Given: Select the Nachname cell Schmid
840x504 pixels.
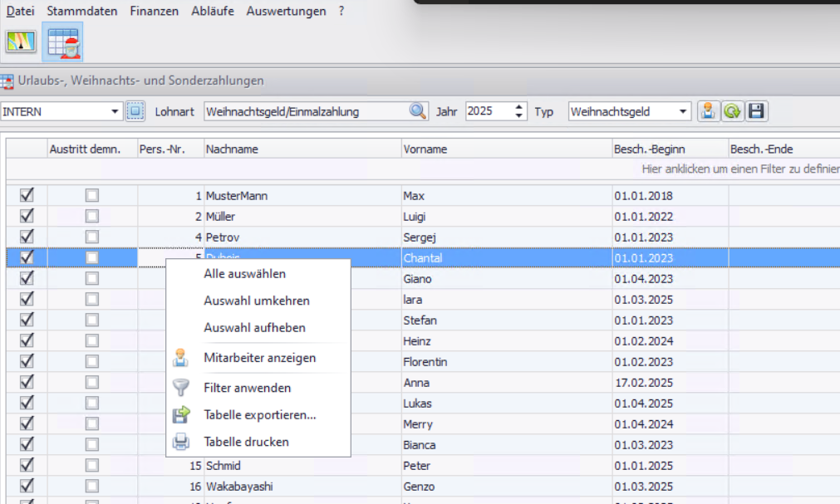Looking at the screenshot, I should [302, 466].
